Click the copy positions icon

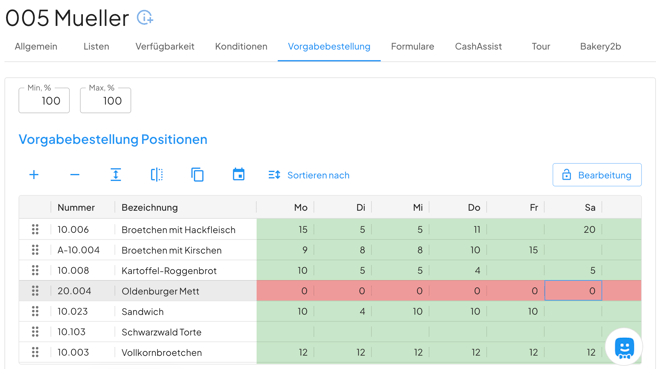tap(197, 175)
